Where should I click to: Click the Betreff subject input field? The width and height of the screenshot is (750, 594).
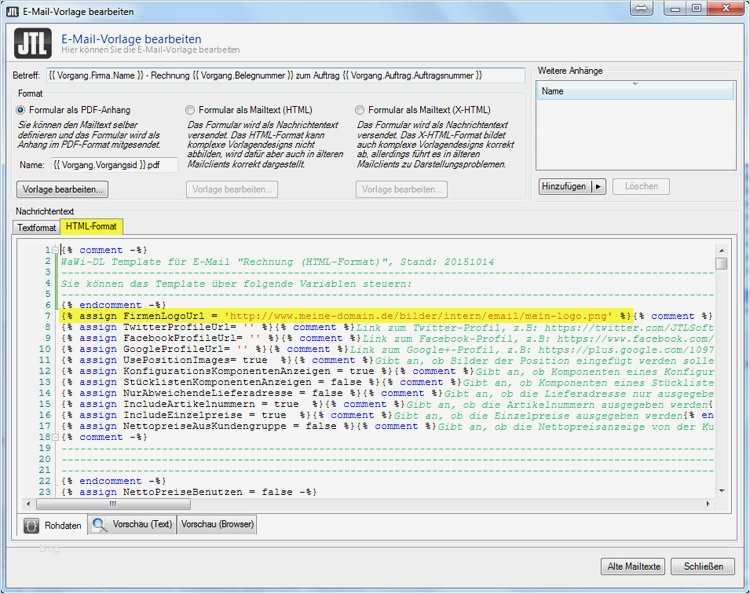click(x=284, y=75)
